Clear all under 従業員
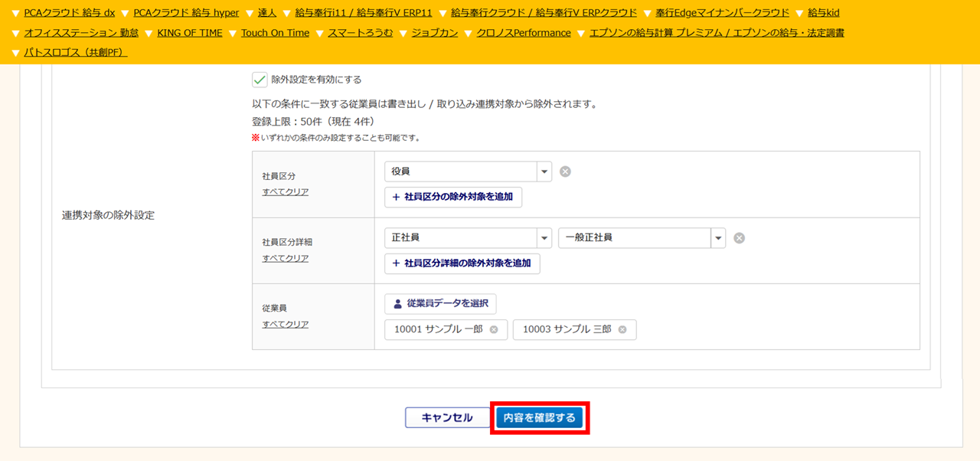This screenshot has height=461, width=980. coord(286,325)
